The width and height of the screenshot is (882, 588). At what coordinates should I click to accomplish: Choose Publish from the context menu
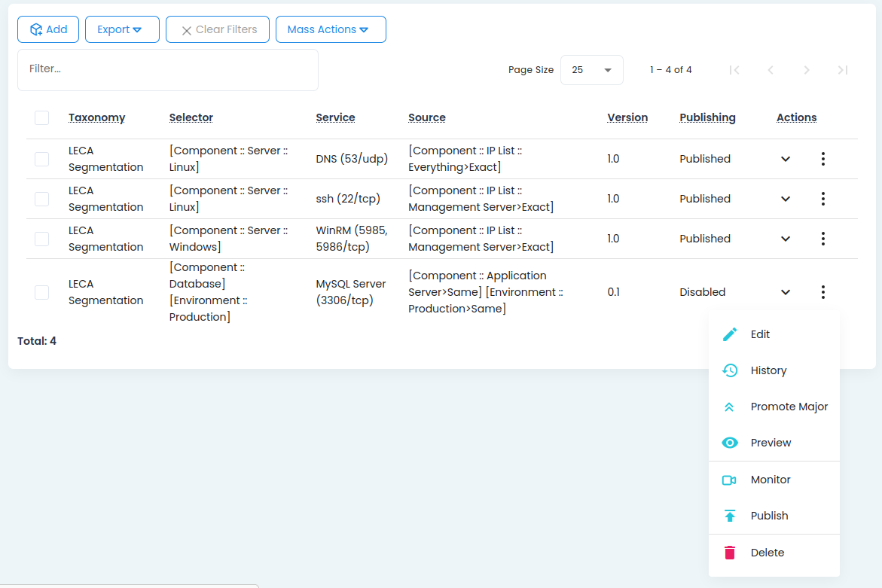coord(769,516)
